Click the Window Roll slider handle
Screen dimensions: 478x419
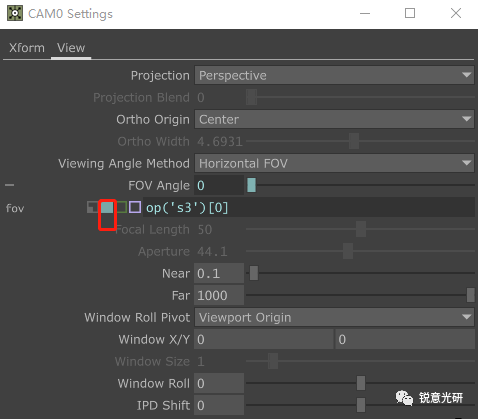coord(361,383)
